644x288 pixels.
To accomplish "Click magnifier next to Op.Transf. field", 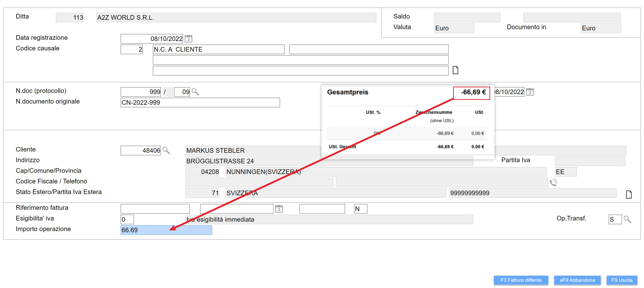I will point(627,219).
